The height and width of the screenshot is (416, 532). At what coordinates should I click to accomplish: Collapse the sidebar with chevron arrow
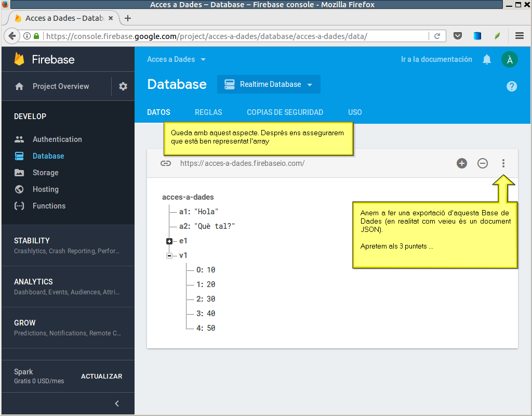click(117, 404)
